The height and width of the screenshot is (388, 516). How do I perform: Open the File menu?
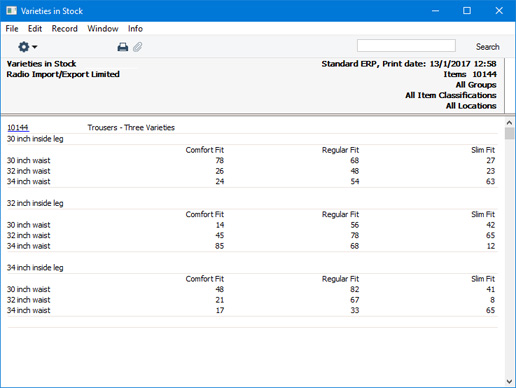tap(12, 29)
